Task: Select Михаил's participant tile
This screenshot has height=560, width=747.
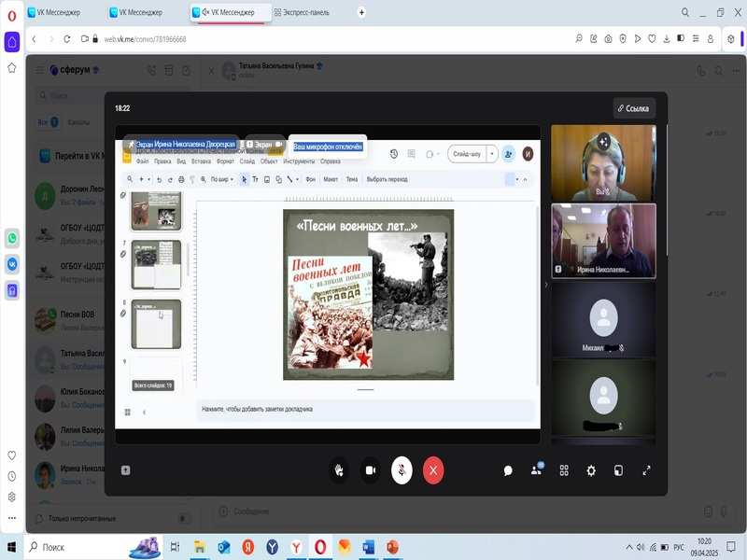Action: point(603,319)
